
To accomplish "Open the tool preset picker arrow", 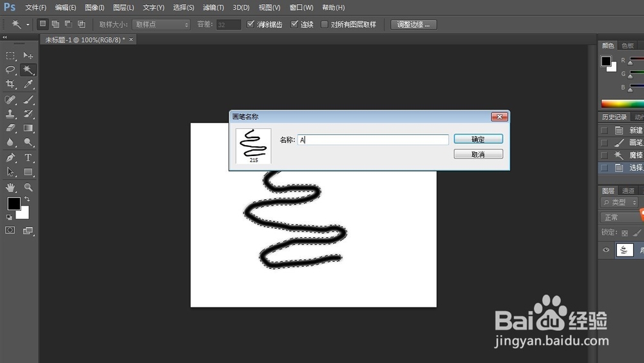I will click(x=28, y=25).
